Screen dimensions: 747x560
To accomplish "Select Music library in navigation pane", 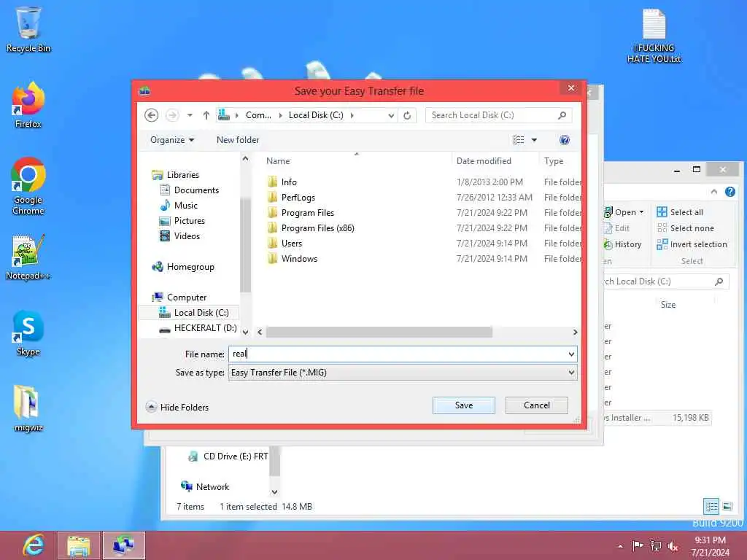I will click(179, 205).
